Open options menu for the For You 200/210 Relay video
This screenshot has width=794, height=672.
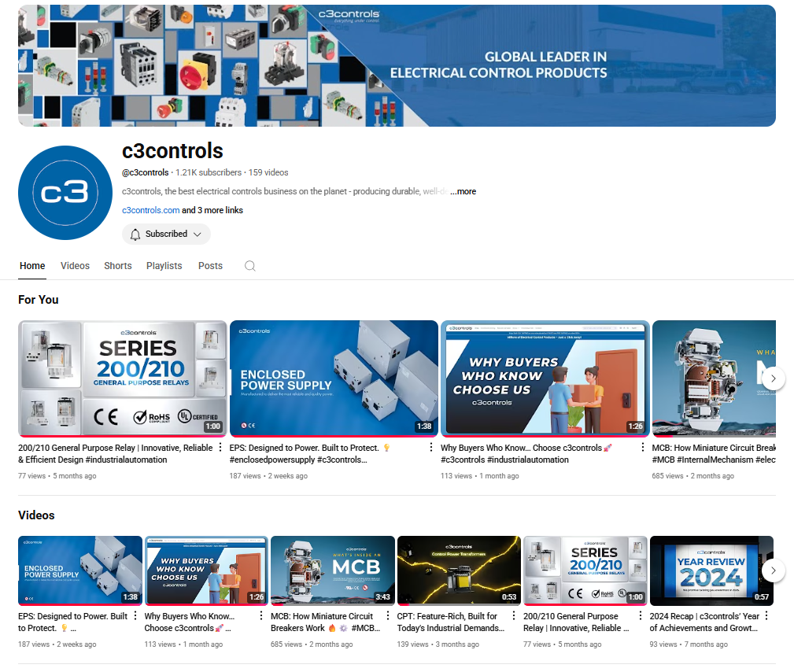coord(220,448)
